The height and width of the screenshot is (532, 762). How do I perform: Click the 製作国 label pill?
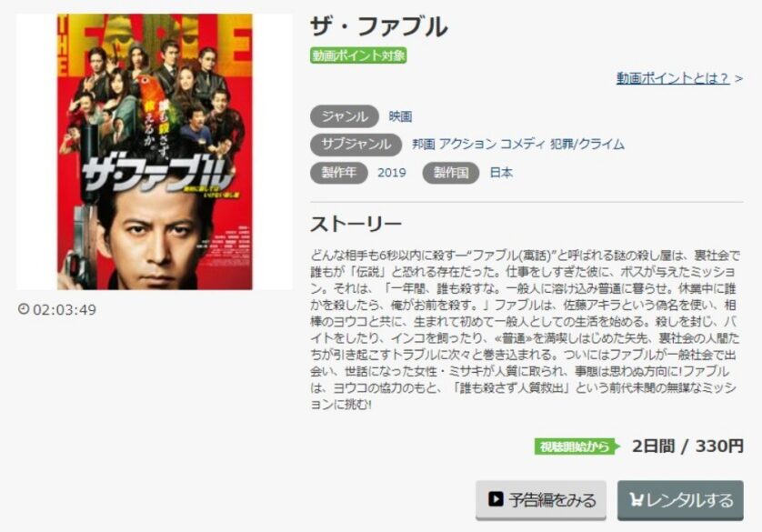pyautogui.click(x=451, y=173)
